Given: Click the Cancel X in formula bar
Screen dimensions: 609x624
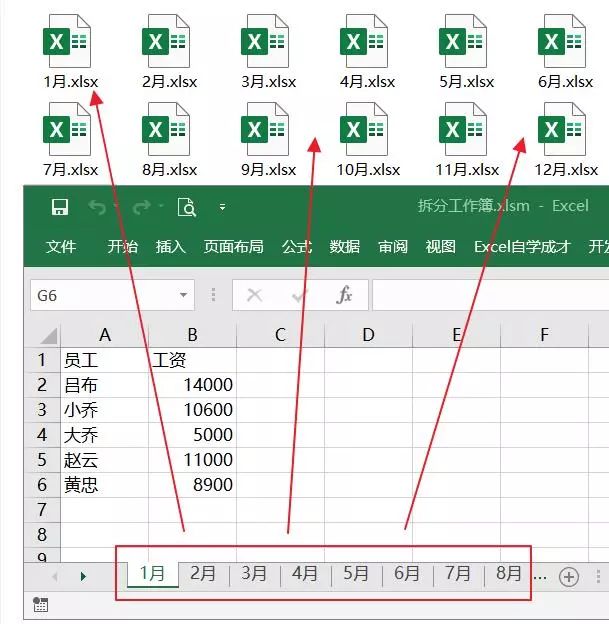Looking at the screenshot, I should click(x=254, y=295).
